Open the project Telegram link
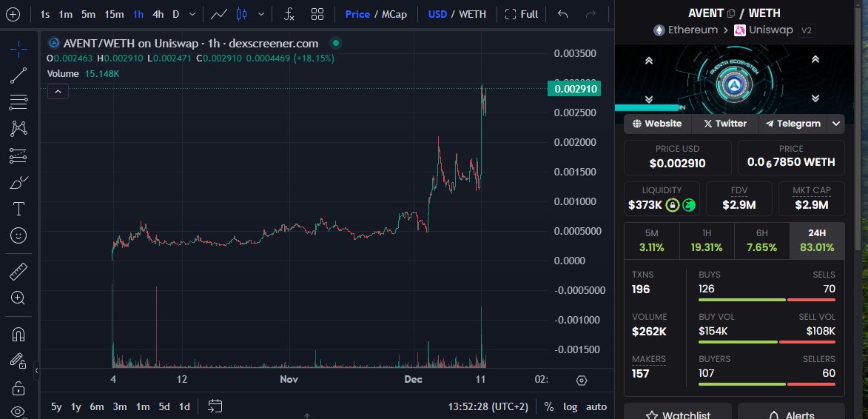 click(x=793, y=124)
